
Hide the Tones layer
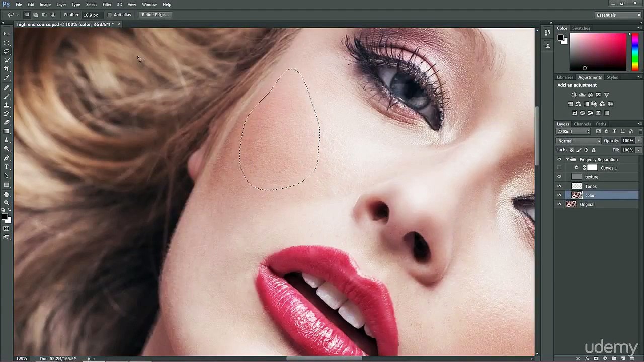559,186
